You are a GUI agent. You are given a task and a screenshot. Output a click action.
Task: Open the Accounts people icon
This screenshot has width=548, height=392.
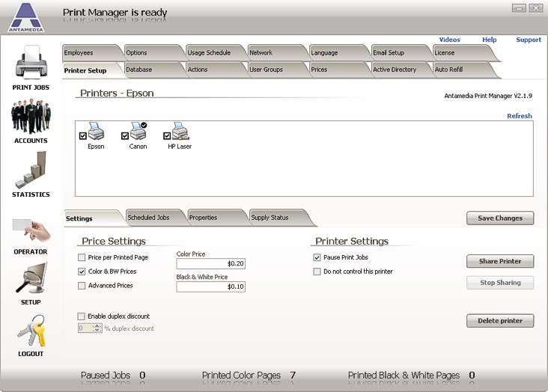tap(31, 117)
